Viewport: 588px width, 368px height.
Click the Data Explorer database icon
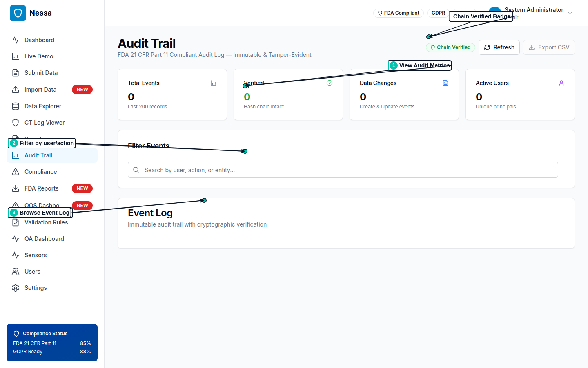tap(15, 106)
